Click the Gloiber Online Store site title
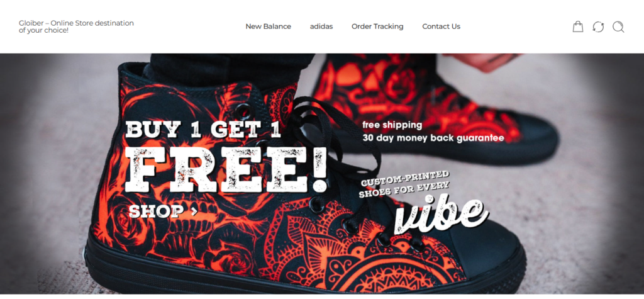 76,26
